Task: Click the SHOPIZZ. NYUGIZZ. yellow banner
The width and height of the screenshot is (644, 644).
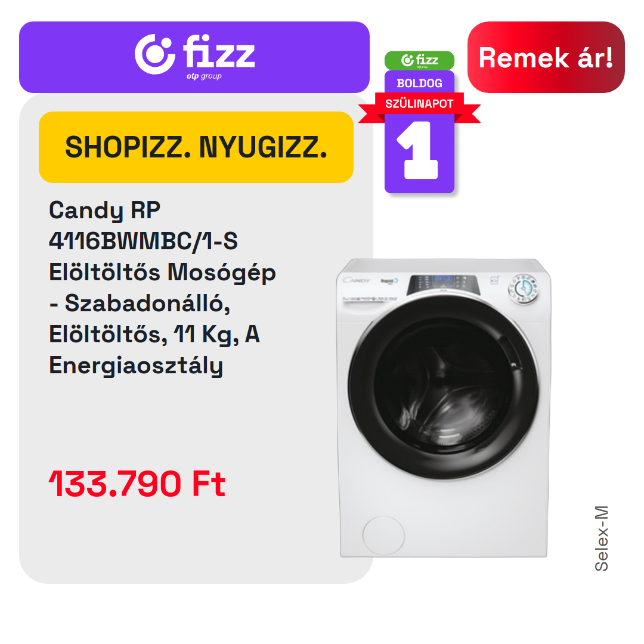Action: point(196,147)
